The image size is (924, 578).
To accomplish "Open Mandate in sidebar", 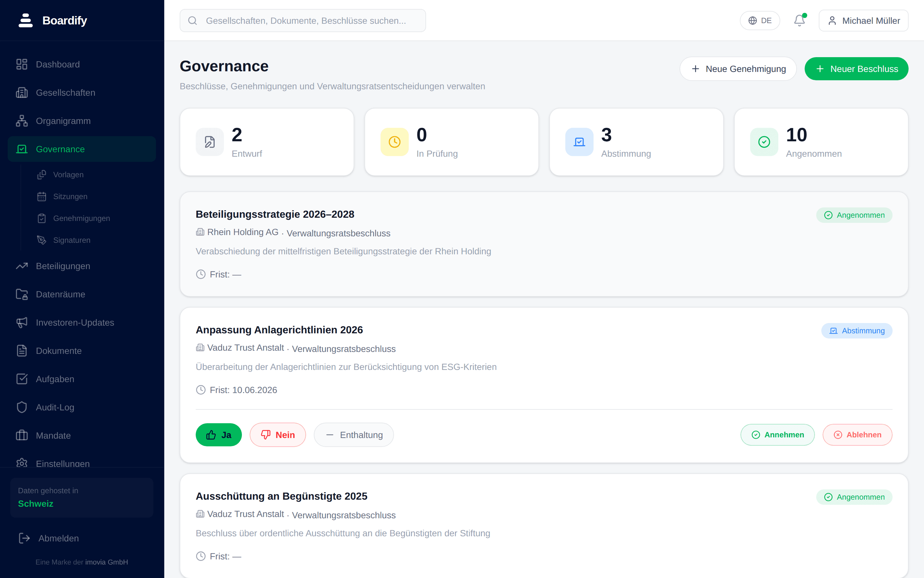I will [82, 436].
